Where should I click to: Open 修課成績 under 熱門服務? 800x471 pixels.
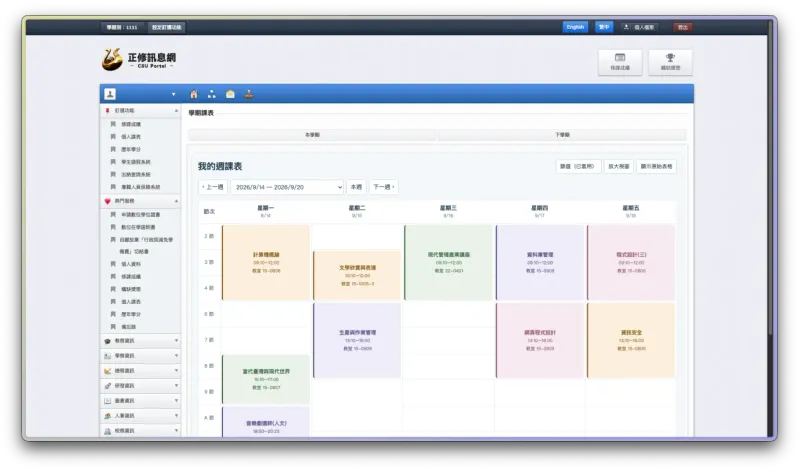[x=131, y=277]
